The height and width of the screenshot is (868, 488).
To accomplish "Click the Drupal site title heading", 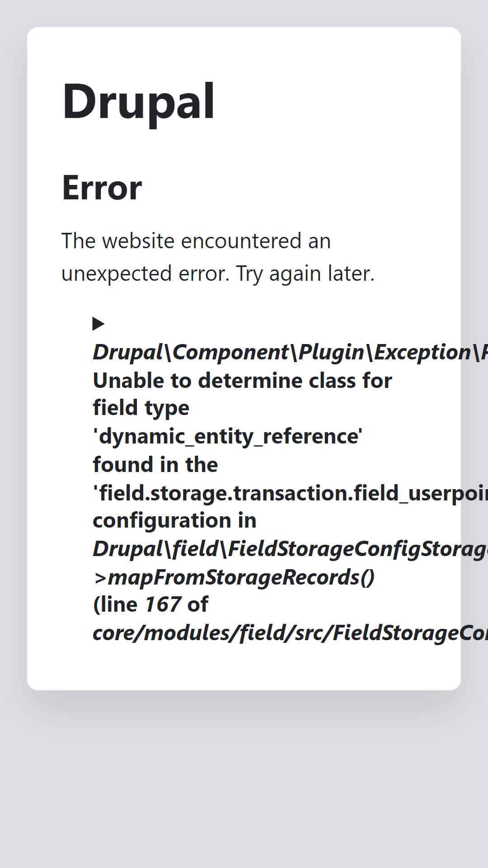I will 138,102.
